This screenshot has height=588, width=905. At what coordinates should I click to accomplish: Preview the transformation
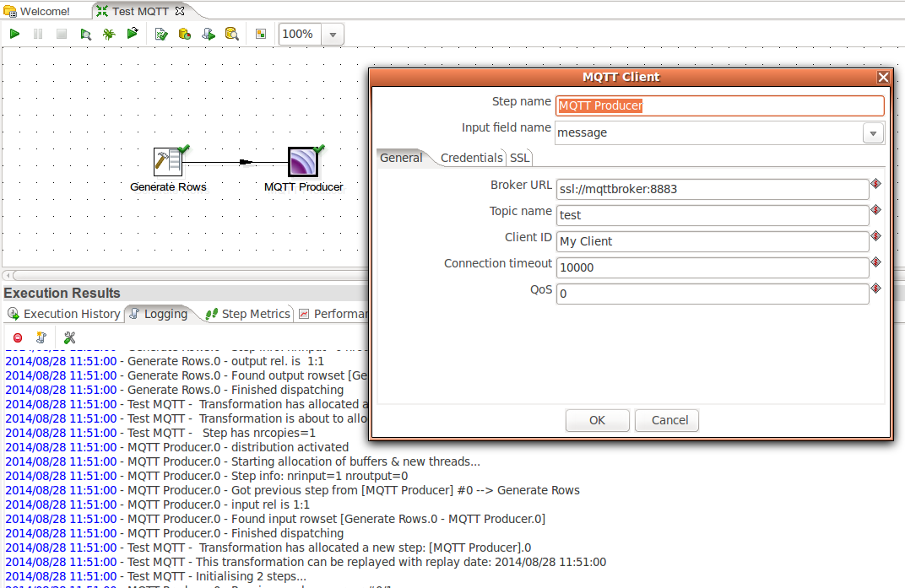click(85, 34)
